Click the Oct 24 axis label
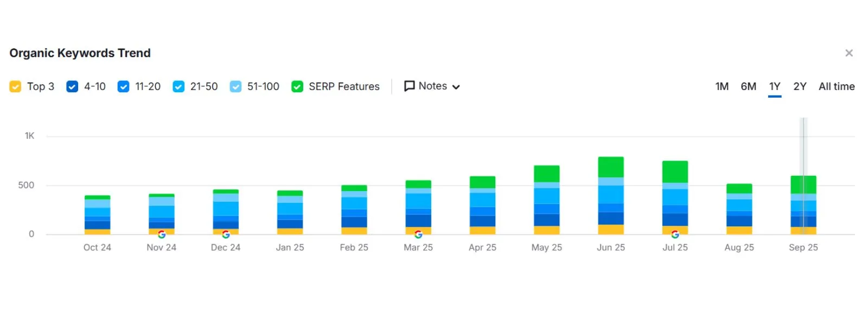The image size is (868, 324). tap(97, 247)
